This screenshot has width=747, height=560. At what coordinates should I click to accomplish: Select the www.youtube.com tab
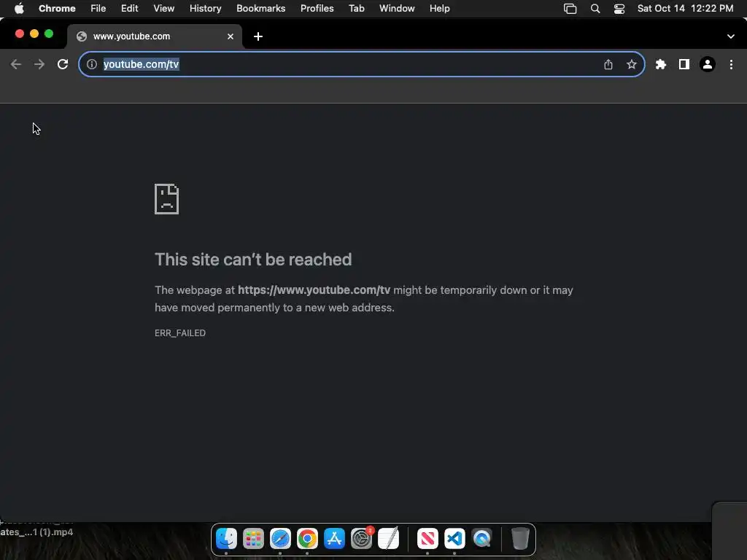click(155, 36)
